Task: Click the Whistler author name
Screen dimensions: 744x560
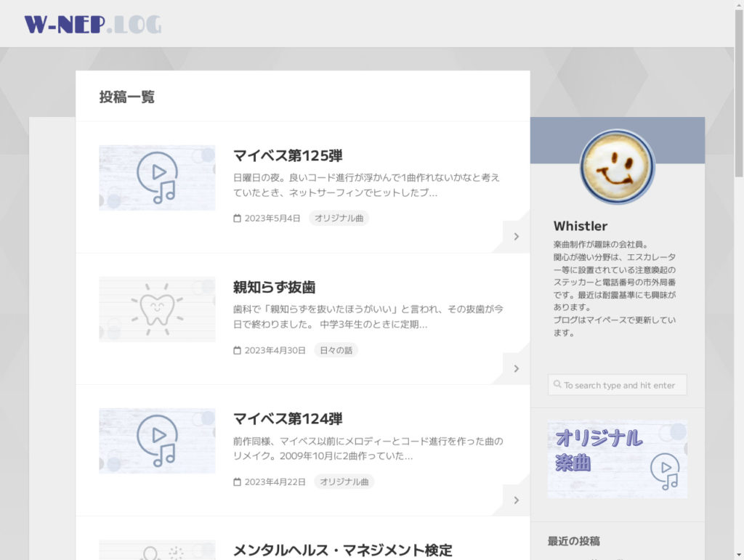Action: [x=580, y=226]
